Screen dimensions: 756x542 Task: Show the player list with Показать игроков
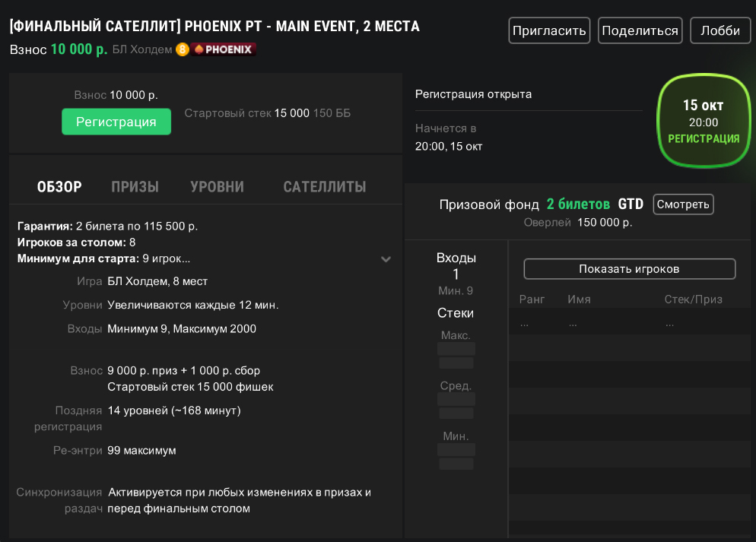pos(629,269)
